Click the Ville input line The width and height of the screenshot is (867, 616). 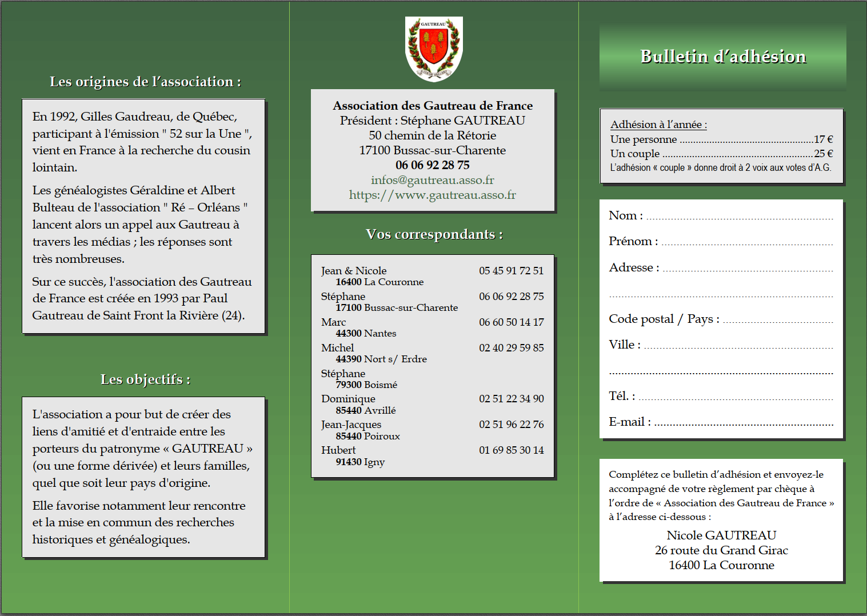click(738, 346)
